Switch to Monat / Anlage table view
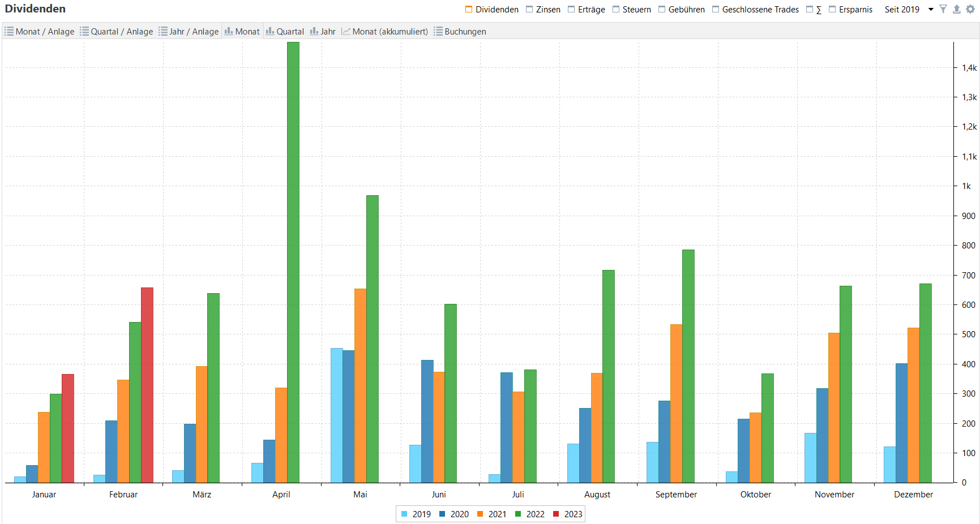The height and width of the screenshot is (524, 980). (40, 32)
